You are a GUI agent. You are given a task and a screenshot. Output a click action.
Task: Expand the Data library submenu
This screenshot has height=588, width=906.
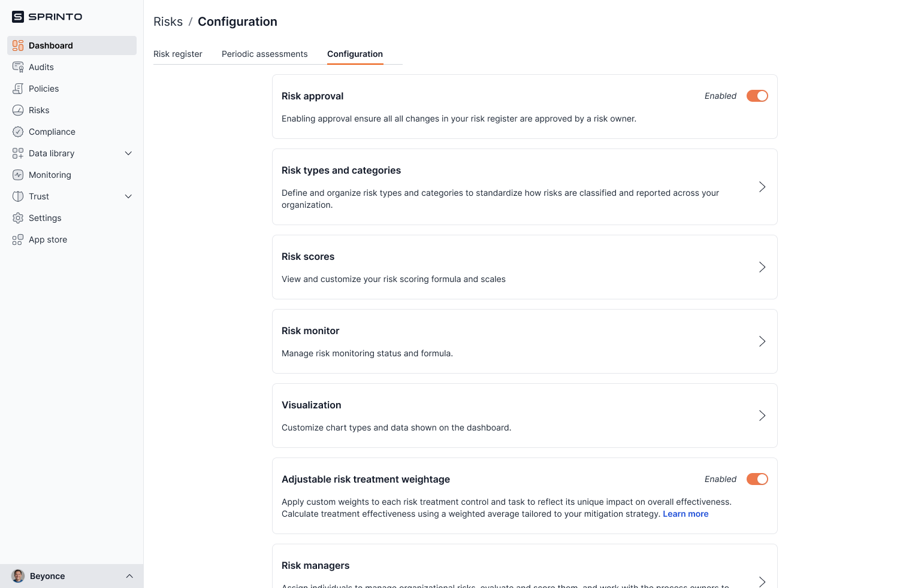click(x=128, y=153)
